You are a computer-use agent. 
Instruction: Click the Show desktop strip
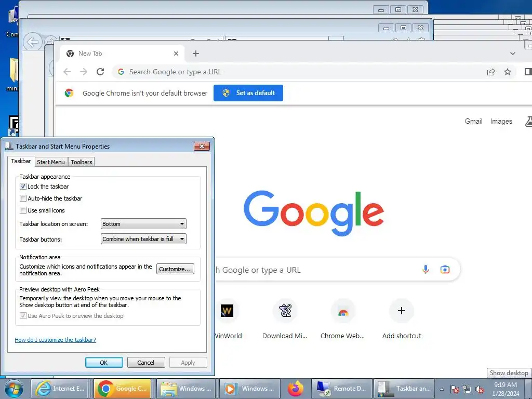(x=529, y=389)
